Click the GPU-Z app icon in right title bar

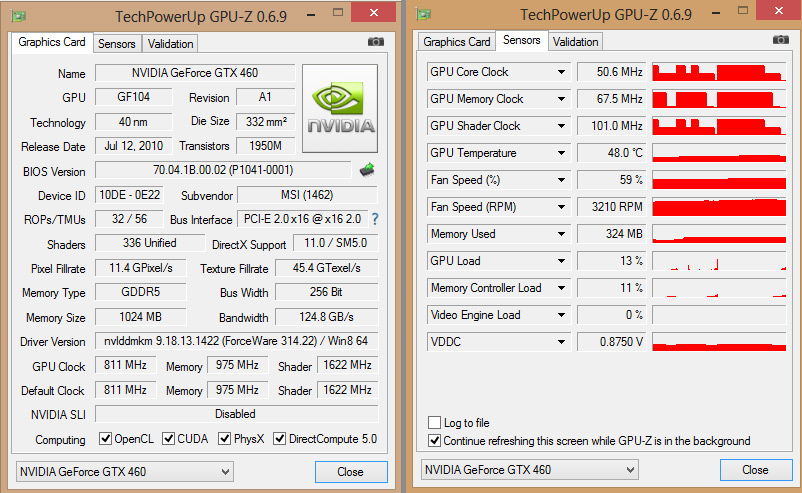tap(424, 14)
